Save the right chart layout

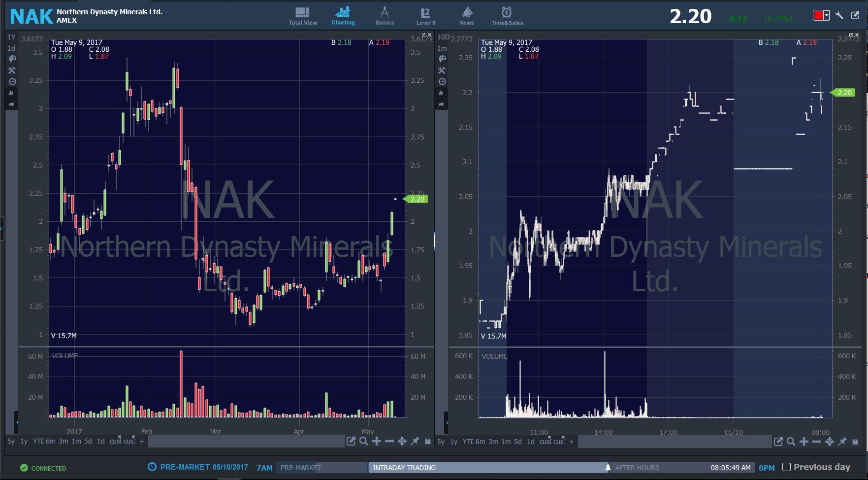pos(855,442)
